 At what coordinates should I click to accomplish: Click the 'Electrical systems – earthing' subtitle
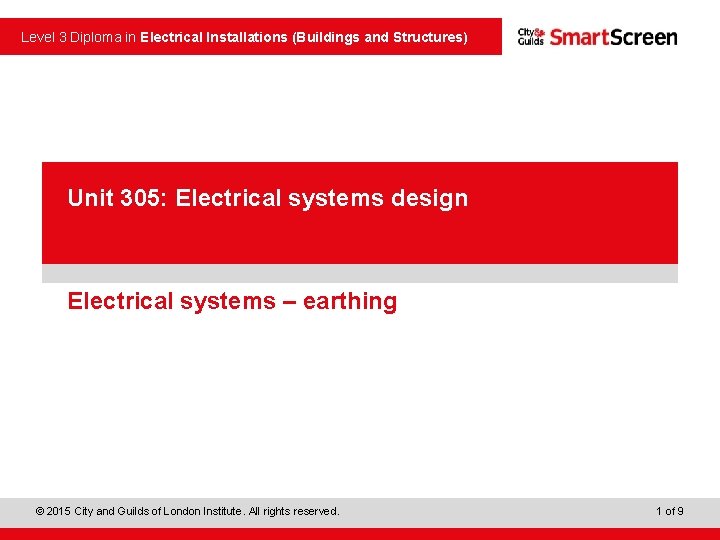[232, 302]
